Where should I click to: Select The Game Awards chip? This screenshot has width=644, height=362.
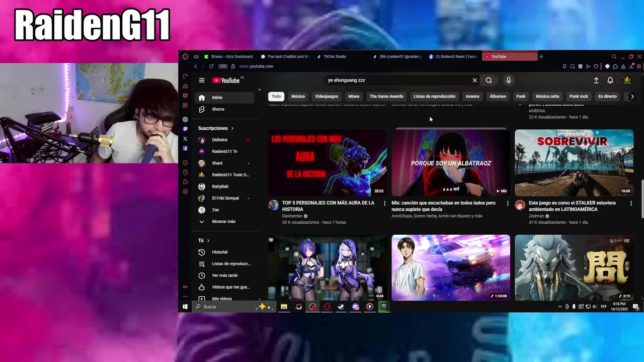pos(386,97)
